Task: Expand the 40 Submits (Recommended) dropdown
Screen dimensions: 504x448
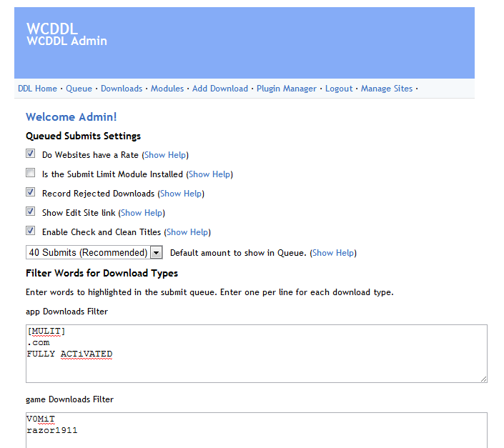Action: (94, 252)
